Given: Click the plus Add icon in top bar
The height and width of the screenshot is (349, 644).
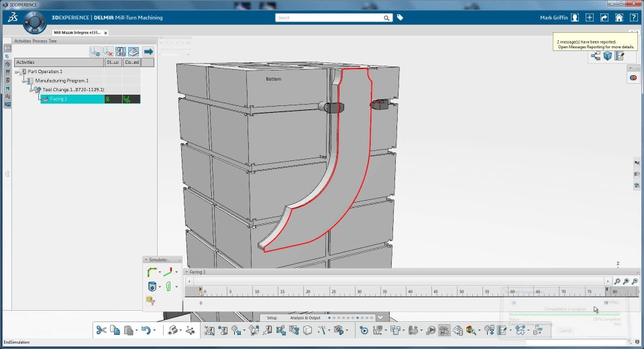Looking at the screenshot, I should click(590, 17).
